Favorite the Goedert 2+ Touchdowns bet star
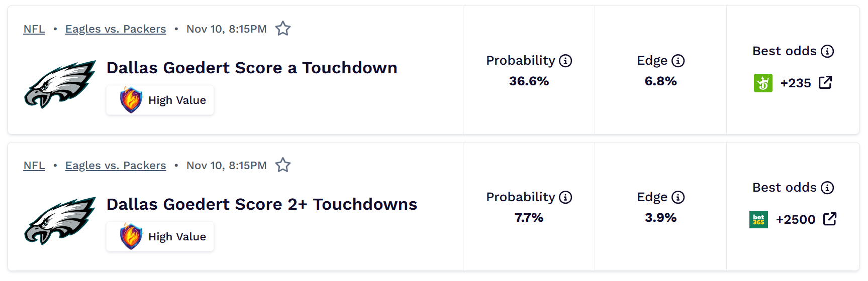 283,165
